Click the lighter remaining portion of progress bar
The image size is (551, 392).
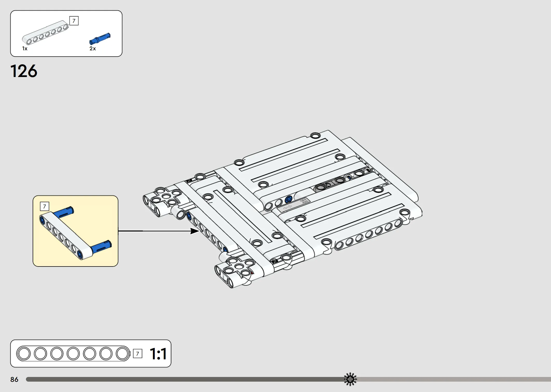click(454, 379)
